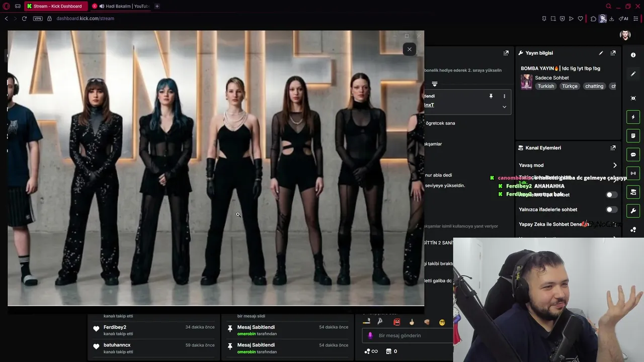Open Yapay Zeka ile Sohbet Denetimi option

(553, 224)
